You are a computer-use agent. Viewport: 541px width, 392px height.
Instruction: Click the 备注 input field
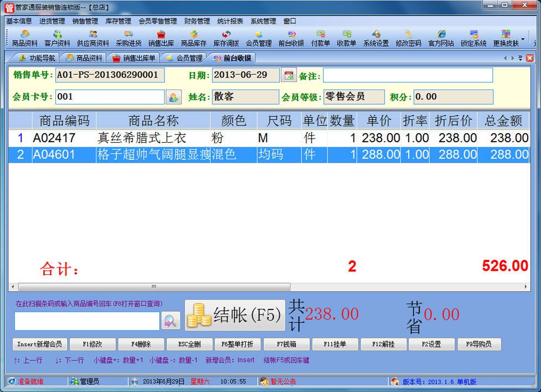tap(407, 75)
